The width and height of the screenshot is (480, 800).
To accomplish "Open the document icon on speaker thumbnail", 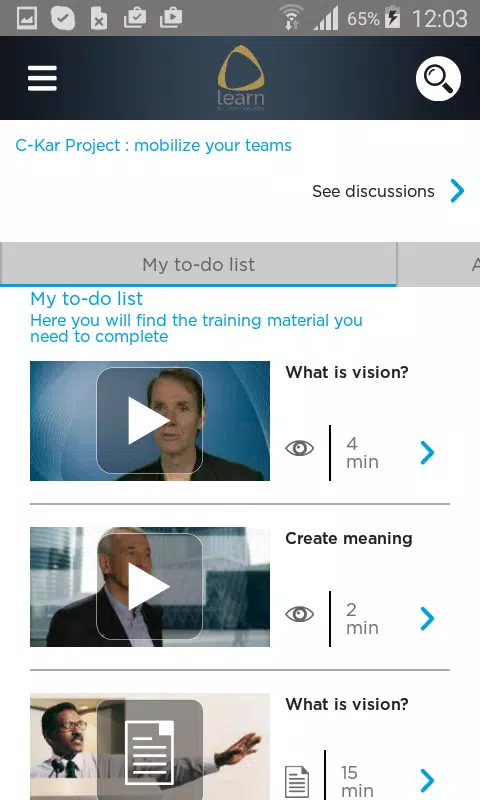I will coord(149,753).
